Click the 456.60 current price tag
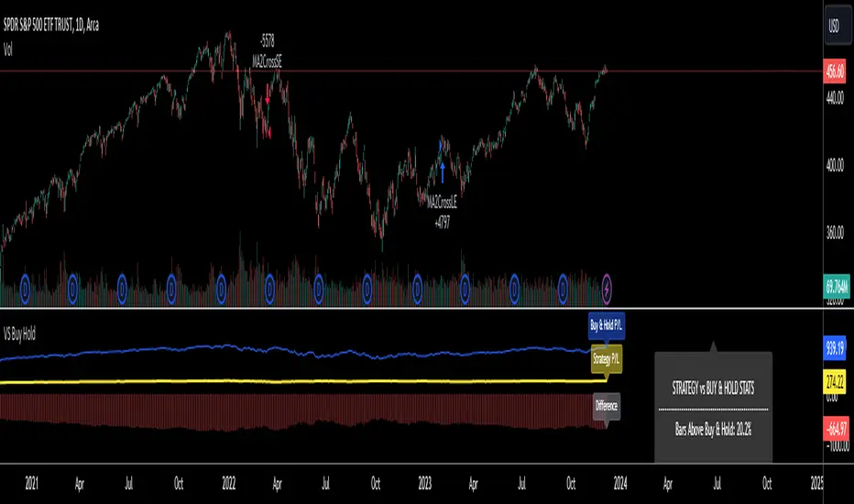Screen dimensions: 854x504 click(835, 71)
